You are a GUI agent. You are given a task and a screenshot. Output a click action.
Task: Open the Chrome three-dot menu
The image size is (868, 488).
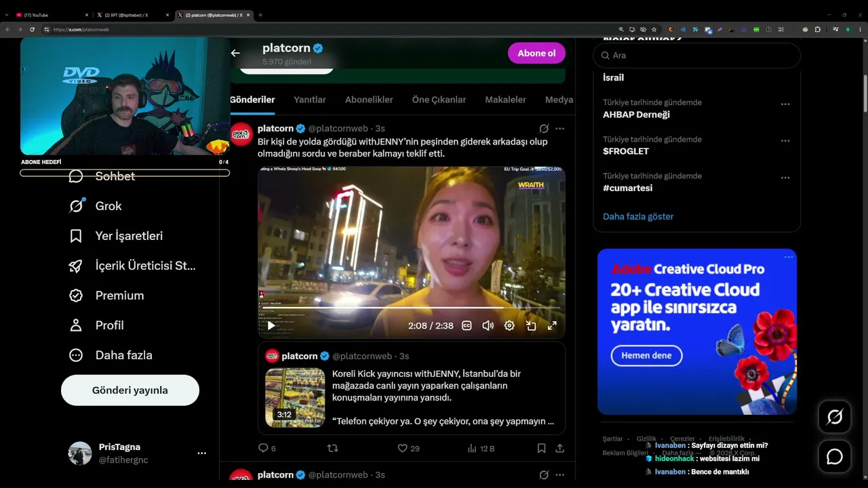tap(859, 29)
